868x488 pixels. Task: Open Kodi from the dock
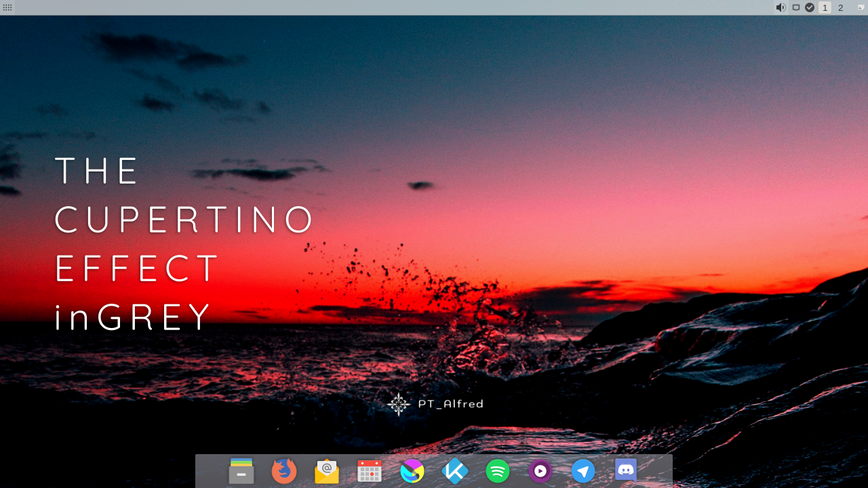point(455,471)
